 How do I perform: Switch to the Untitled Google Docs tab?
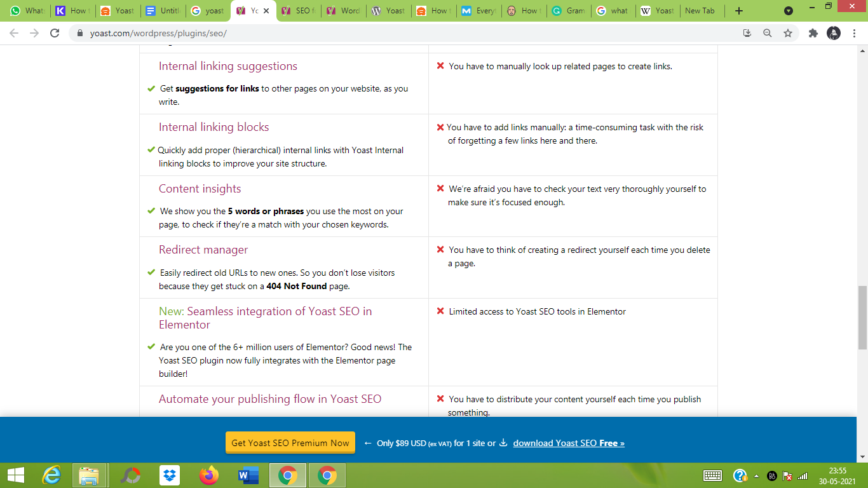point(161,11)
